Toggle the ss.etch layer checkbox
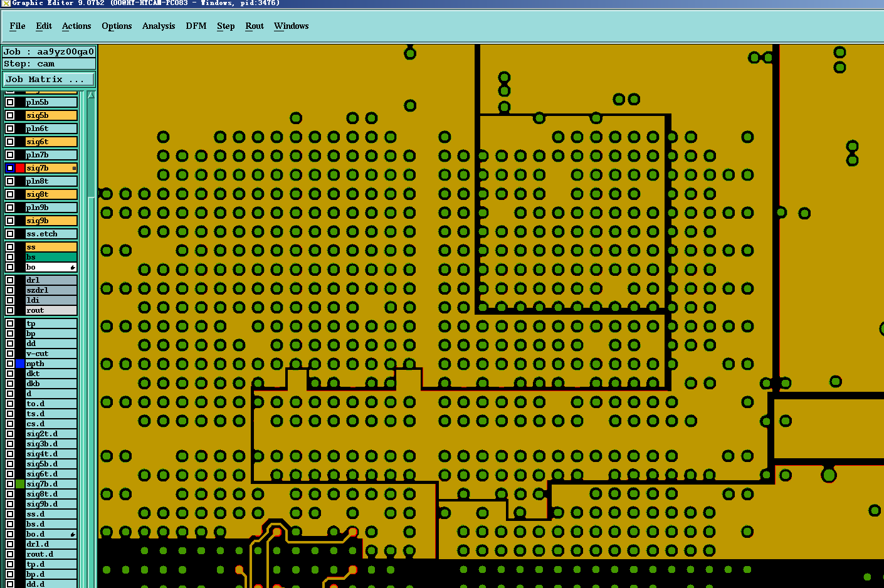This screenshot has height=588, width=884. click(10, 234)
